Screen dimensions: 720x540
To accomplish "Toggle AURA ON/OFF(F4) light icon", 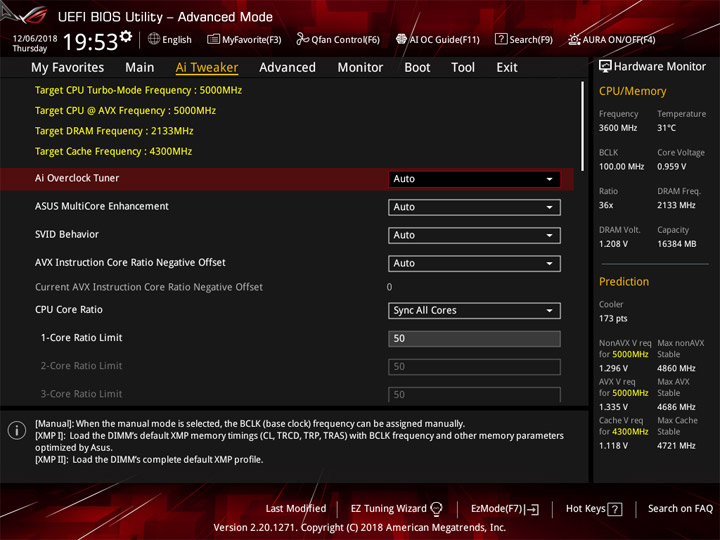I will click(x=574, y=39).
